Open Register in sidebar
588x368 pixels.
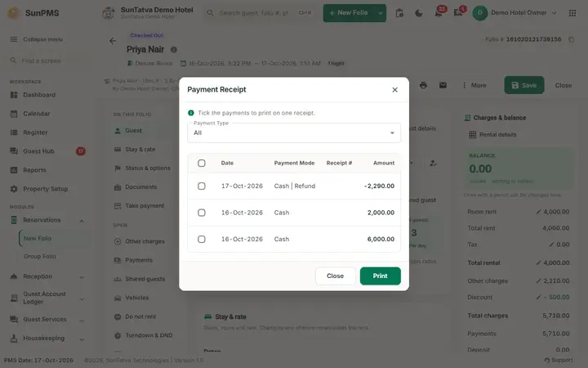(35, 132)
